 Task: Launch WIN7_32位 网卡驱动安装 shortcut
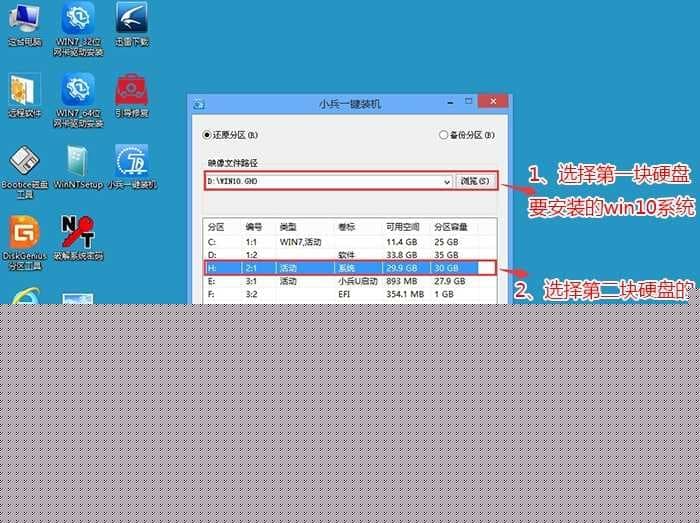78,29
